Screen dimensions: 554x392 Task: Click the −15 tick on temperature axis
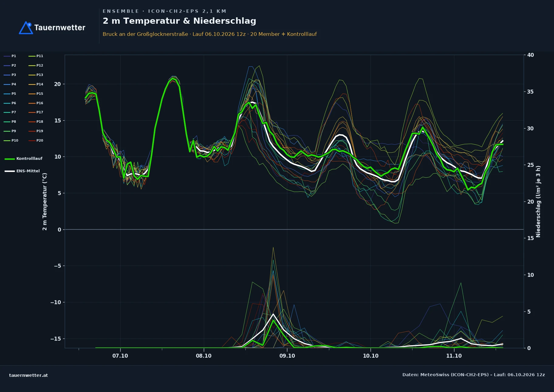[x=56, y=339]
